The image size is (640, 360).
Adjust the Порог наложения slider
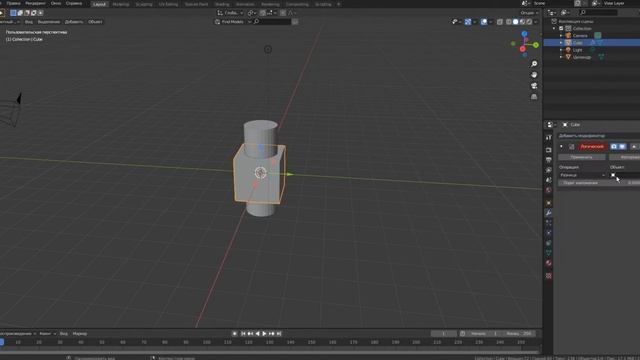[599, 183]
